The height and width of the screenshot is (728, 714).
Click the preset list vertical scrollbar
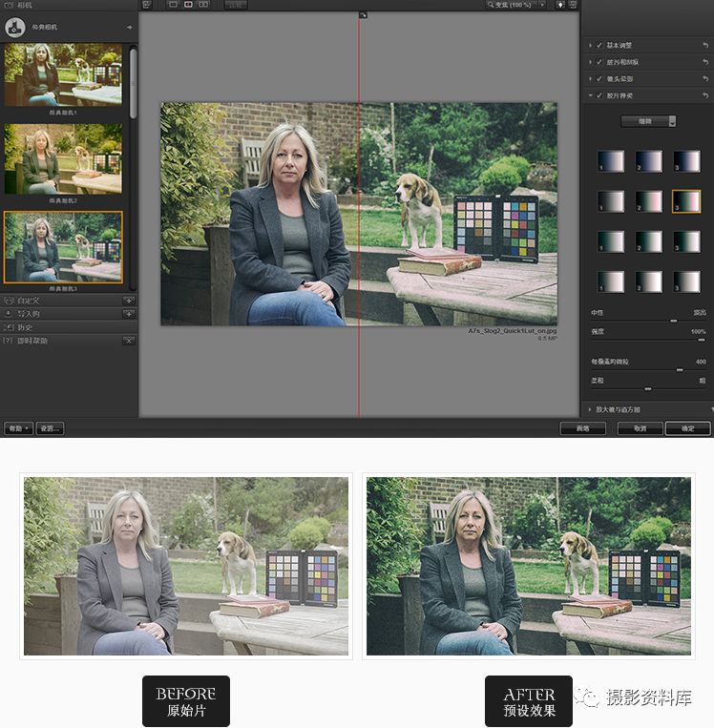(x=134, y=84)
